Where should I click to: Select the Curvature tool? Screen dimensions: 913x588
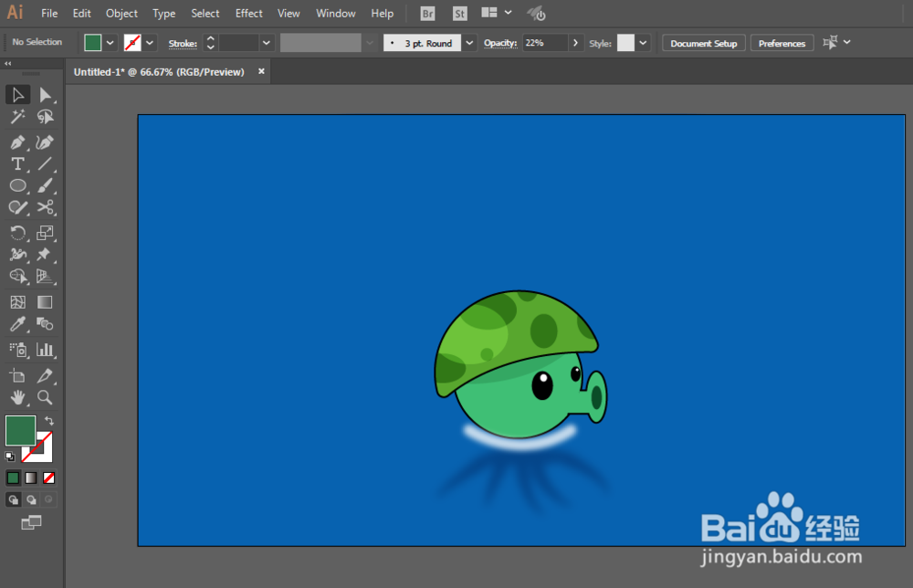click(45, 142)
